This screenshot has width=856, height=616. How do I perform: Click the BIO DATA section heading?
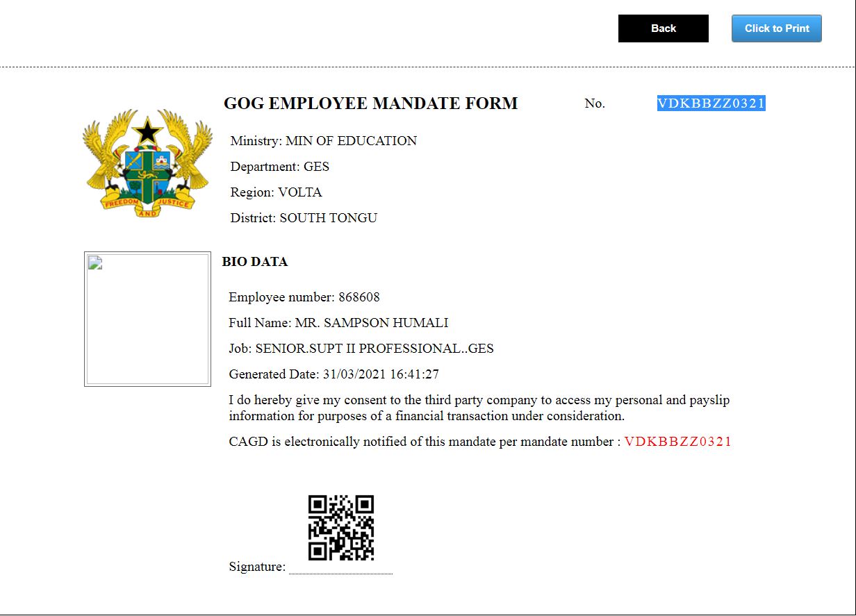[255, 262]
